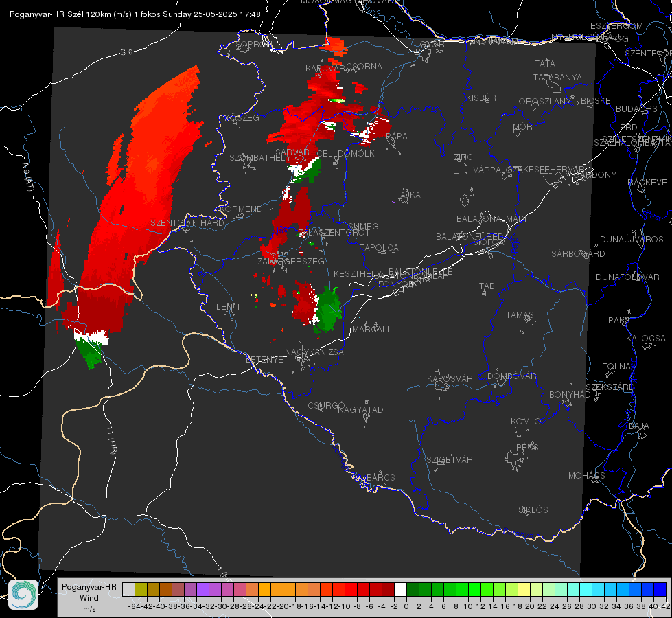Select the TAPOLCA label
The image size is (672, 618).
[380, 247]
